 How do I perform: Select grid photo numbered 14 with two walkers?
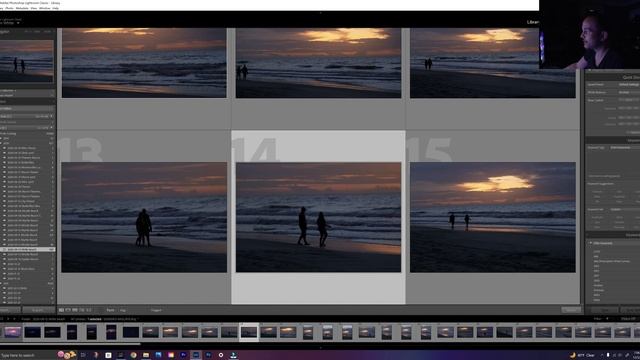(x=318, y=217)
